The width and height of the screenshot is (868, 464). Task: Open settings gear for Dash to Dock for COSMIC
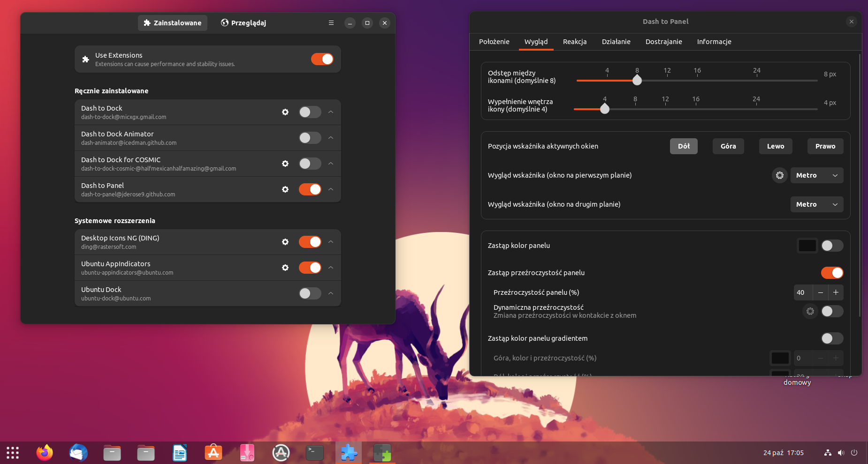285,164
